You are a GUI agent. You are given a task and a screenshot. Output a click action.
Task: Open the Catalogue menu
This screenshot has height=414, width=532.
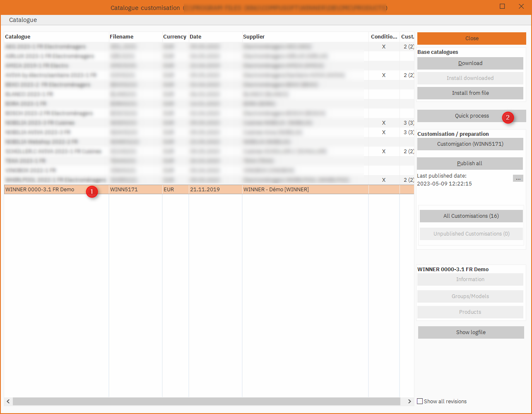point(23,20)
